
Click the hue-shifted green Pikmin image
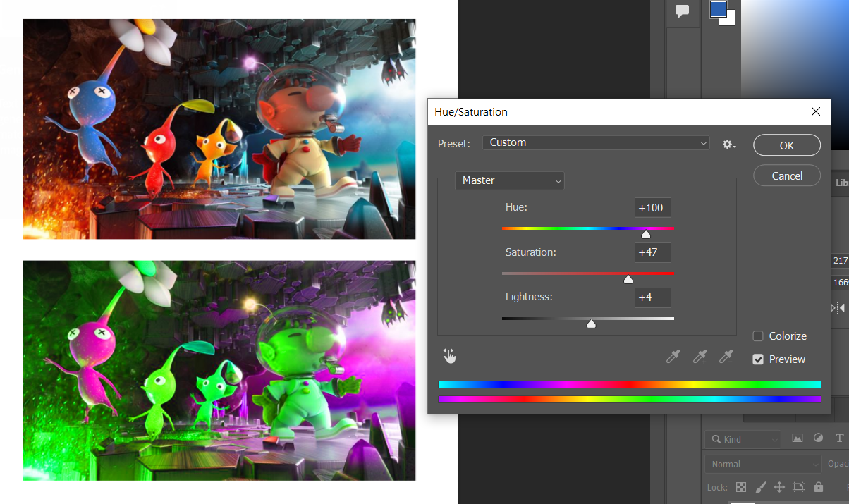tap(219, 371)
